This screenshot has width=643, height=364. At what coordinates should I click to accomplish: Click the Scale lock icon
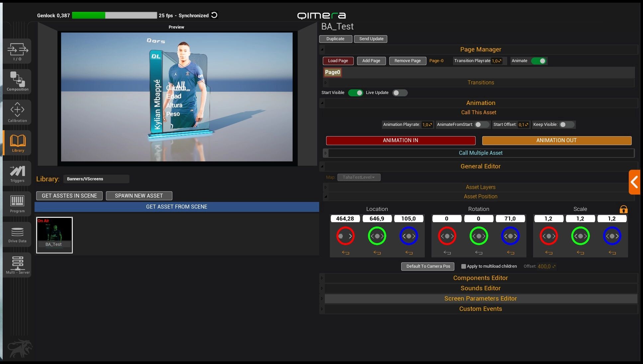click(x=623, y=209)
